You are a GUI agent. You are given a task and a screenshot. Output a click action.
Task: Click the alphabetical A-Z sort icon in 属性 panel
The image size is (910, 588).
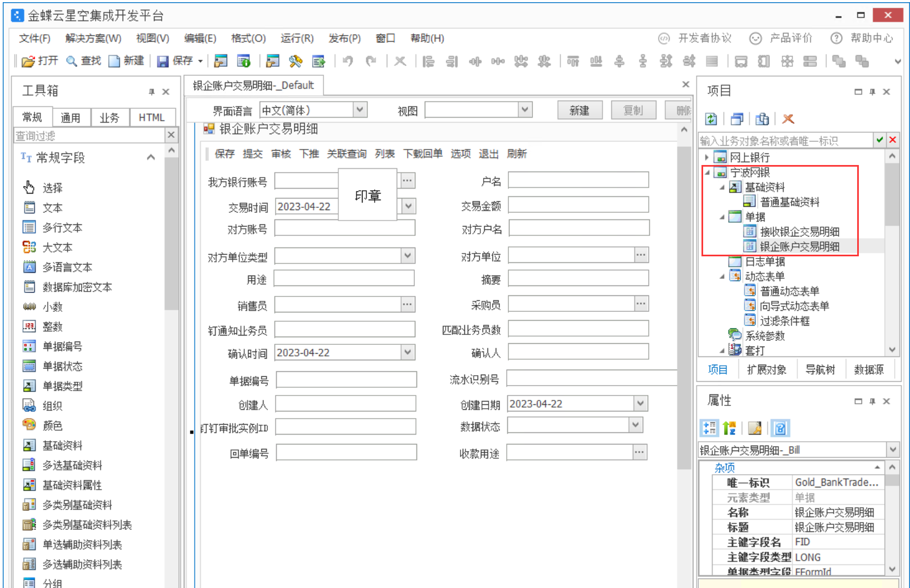pyautogui.click(x=730, y=428)
